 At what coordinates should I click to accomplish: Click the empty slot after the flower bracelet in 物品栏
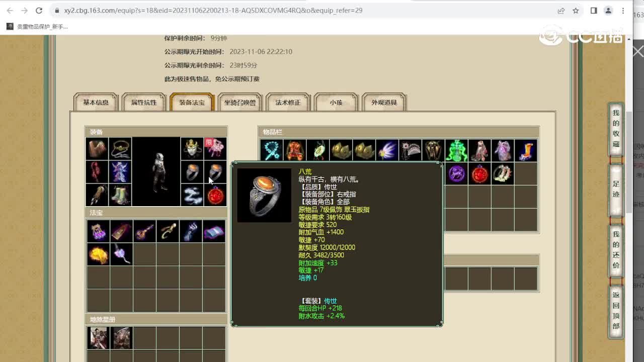(526, 173)
